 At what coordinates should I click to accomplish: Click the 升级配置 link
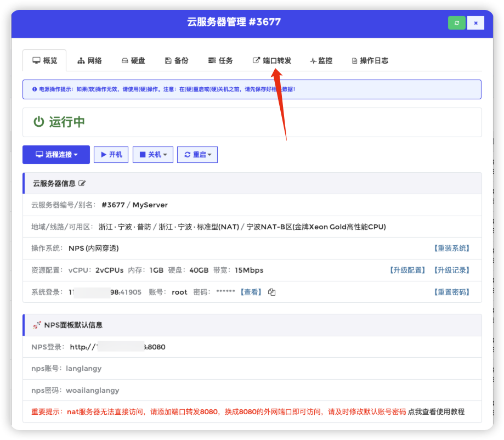click(407, 270)
